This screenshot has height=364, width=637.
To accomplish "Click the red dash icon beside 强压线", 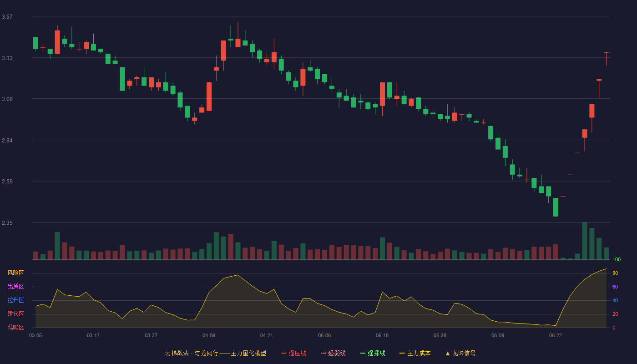I will click(283, 353).
